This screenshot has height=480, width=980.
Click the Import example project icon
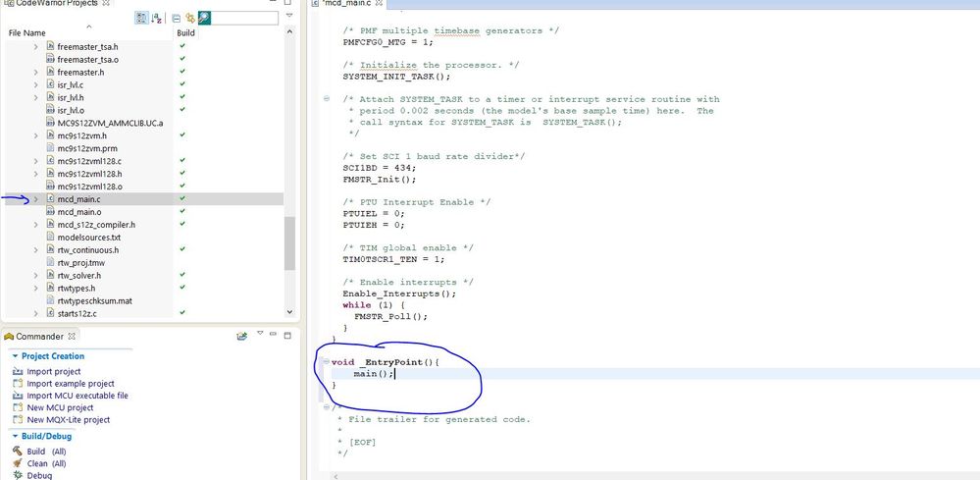click(18, 383)
